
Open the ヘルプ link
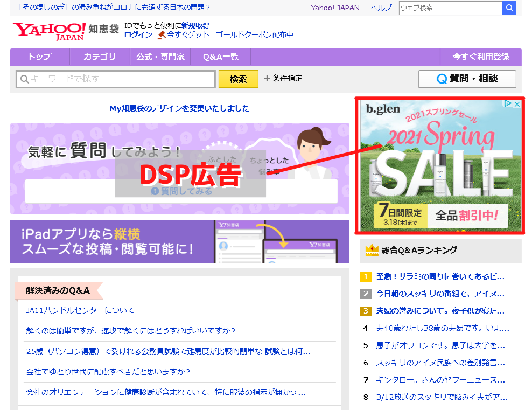(381, 8)
